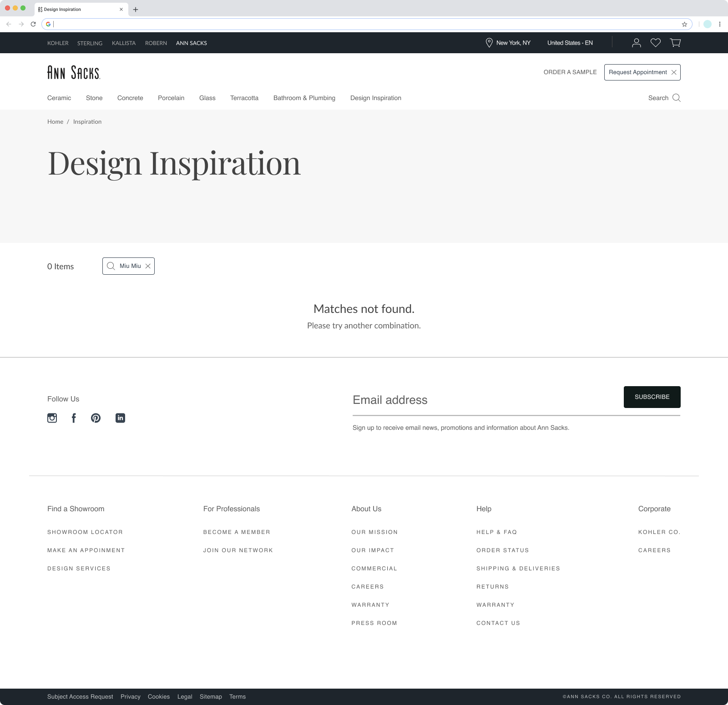Bookmark this page with the star
The width and height of the screenshot is (728, 705).
click(x=684, y=24)
